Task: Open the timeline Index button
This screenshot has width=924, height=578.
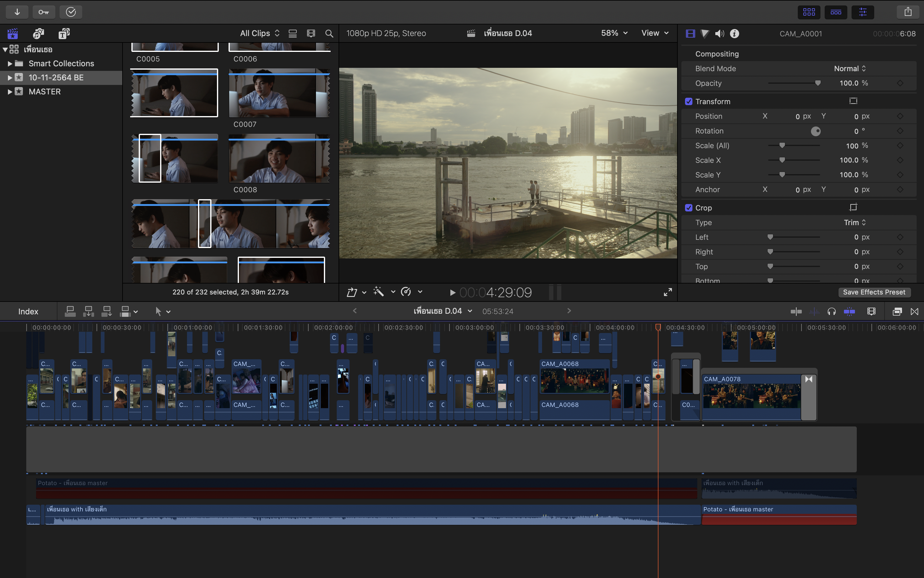Action: (x=28, y=312)
